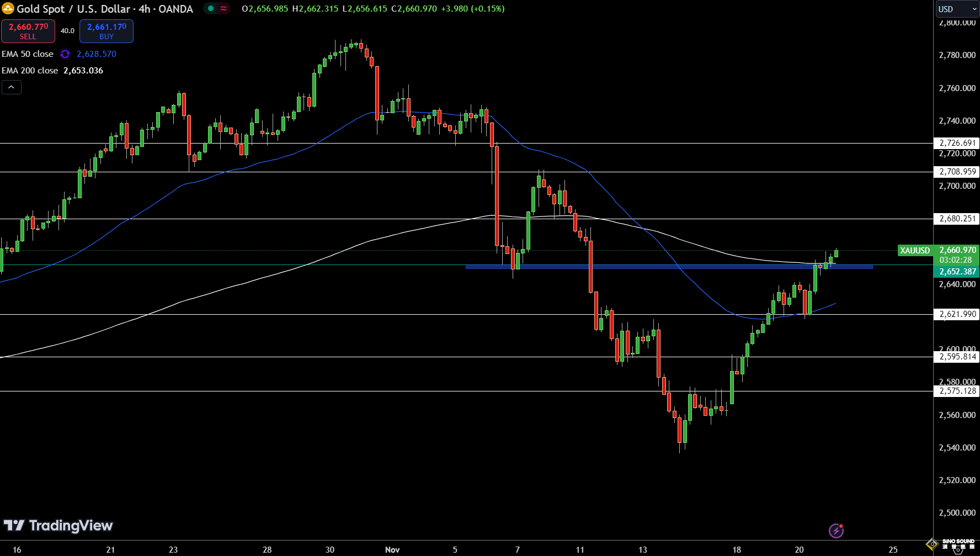Click the Sino Sound diamond logo
Image resolution: width=980 pixels, height=556 pixels.
[932, 544]
